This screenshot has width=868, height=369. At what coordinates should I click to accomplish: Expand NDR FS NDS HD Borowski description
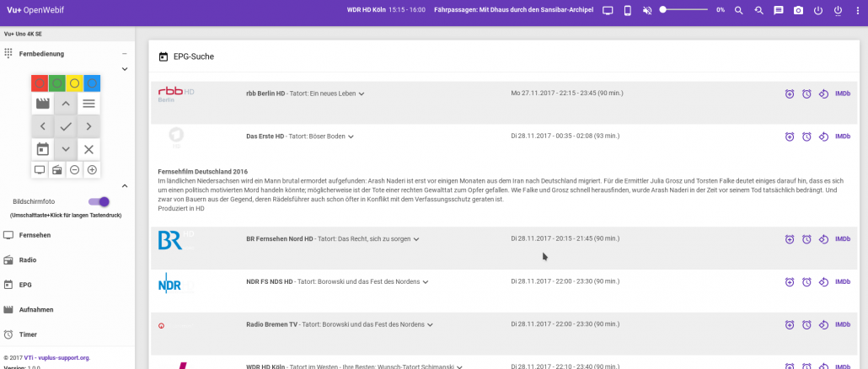[426, 282]
